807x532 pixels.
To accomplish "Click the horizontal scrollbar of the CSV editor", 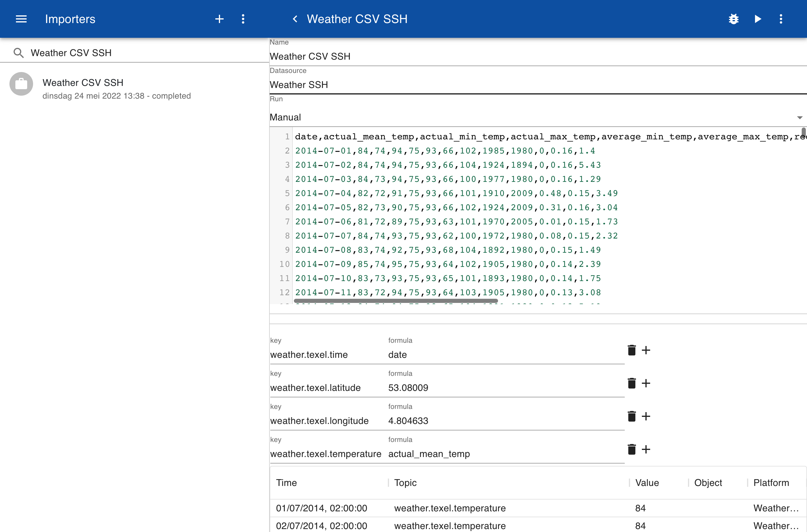I will pyautogui.click(x=396, y=301).
